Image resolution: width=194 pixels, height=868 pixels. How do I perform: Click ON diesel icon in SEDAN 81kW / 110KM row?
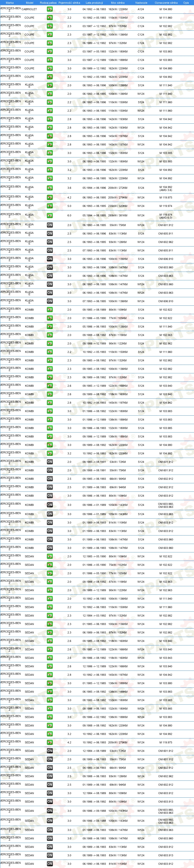click(x=50, y=864)
